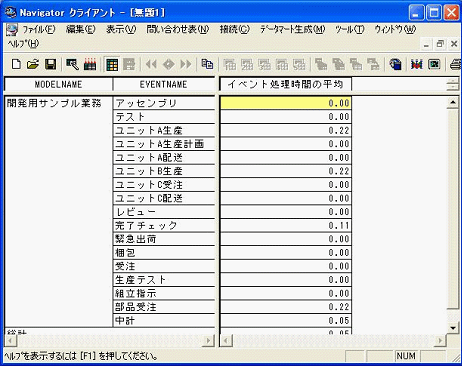Viewport: 462px width, 366px height.
Task: Toggle the table grid view icon
Action: (112, 64)
